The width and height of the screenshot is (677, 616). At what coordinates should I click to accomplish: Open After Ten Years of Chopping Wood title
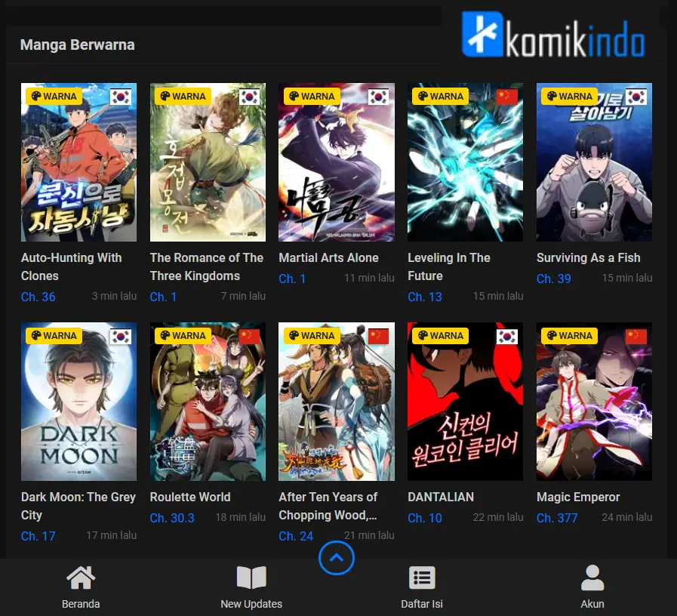tap(328, 506)
